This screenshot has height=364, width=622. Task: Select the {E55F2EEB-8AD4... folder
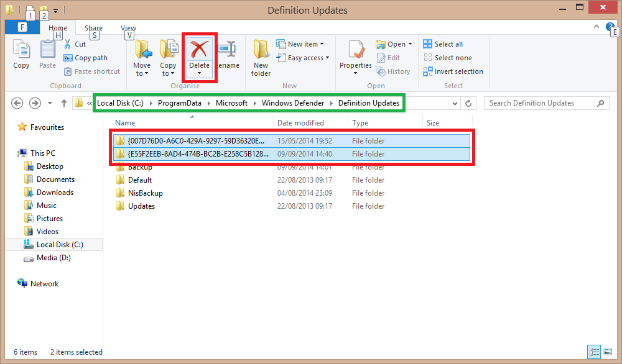[292, 154]
